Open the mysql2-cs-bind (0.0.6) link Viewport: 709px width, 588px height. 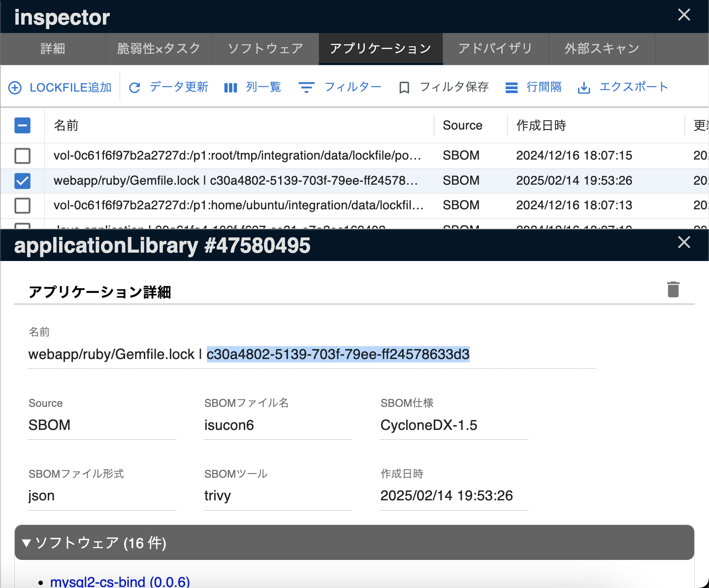tap(120, 582)
